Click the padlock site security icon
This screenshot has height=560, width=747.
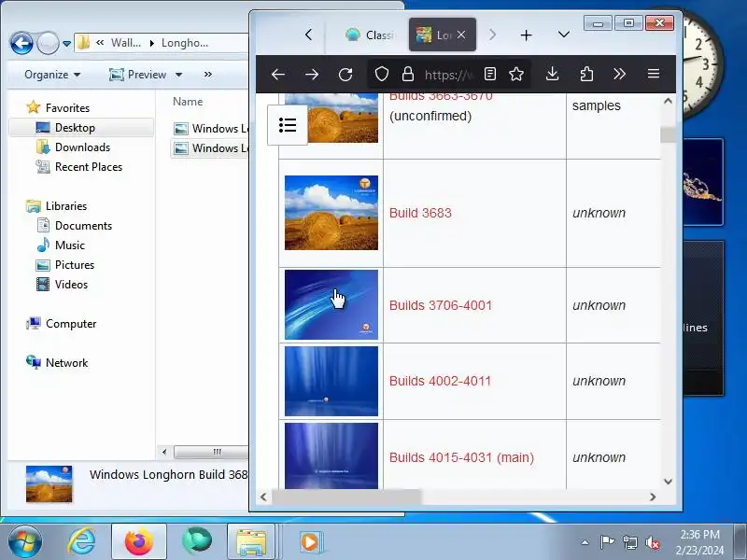[x=408, y=74]
